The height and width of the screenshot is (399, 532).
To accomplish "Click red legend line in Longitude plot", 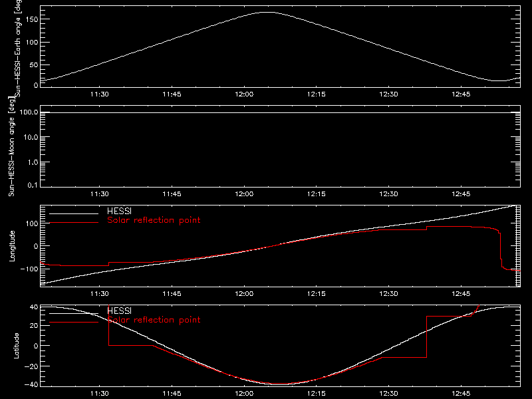I will coord(74,223).
